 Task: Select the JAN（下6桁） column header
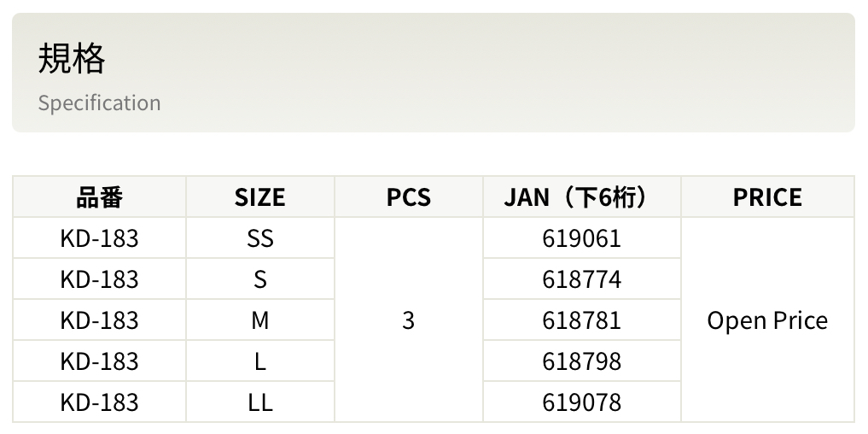(x=581, y=197)
